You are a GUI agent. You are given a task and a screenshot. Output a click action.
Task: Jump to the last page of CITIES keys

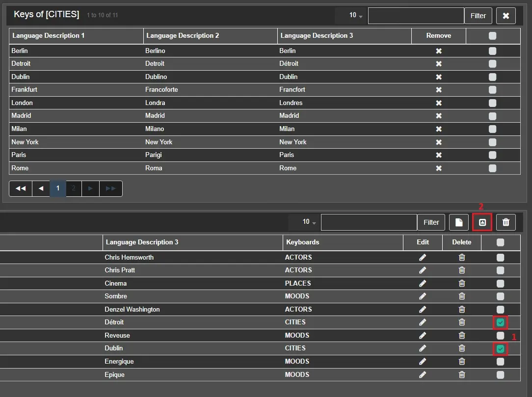(111, 188)
